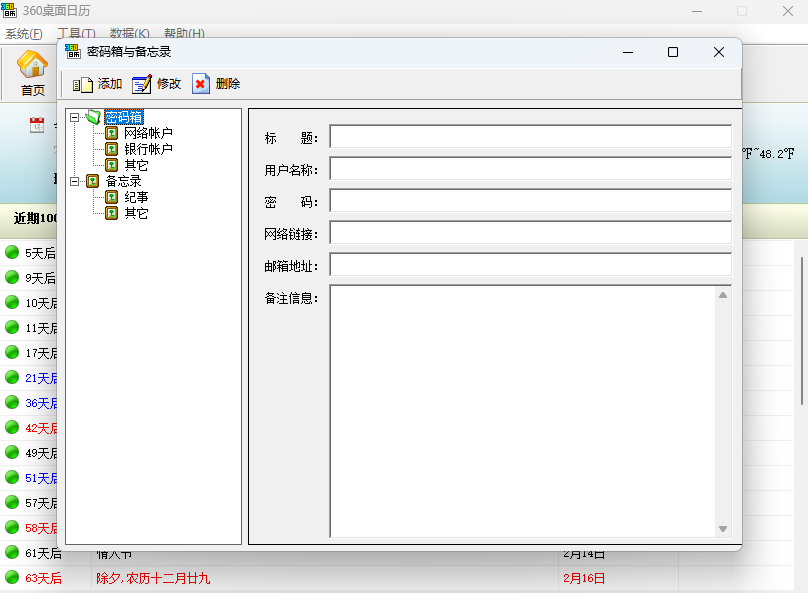The height and width of the screenshot is (593, 808).
Task: Click the icon beside 纪事
Action: [x=112, y=198]
